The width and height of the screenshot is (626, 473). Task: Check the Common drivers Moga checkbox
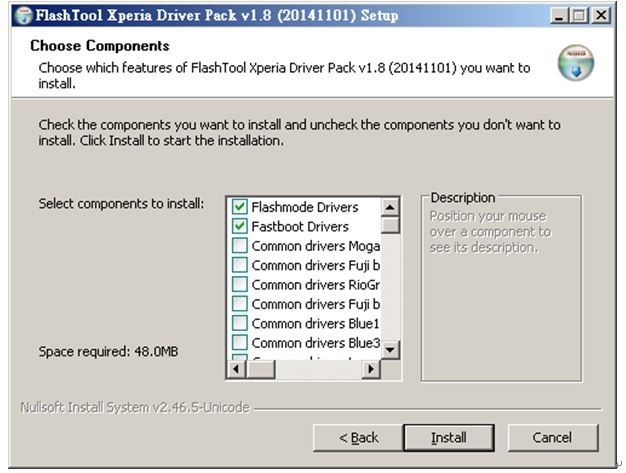240,245
